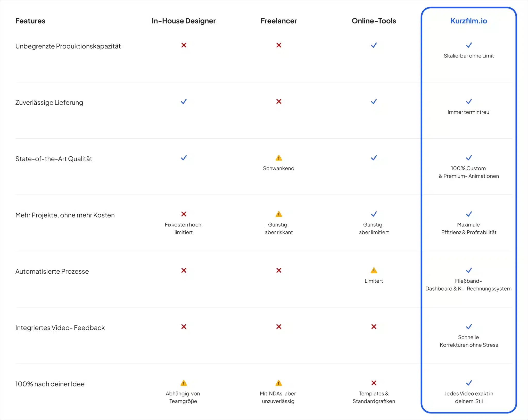Click Online-Tools checkmark in Zuverlässige Lieferung row
Screen dimensions: 528x420
point(374,102)
